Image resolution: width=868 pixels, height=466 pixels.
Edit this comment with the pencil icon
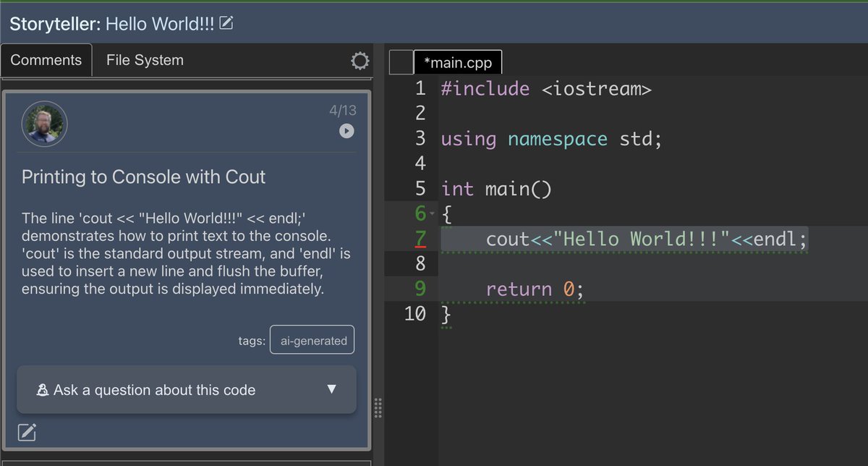27,432
